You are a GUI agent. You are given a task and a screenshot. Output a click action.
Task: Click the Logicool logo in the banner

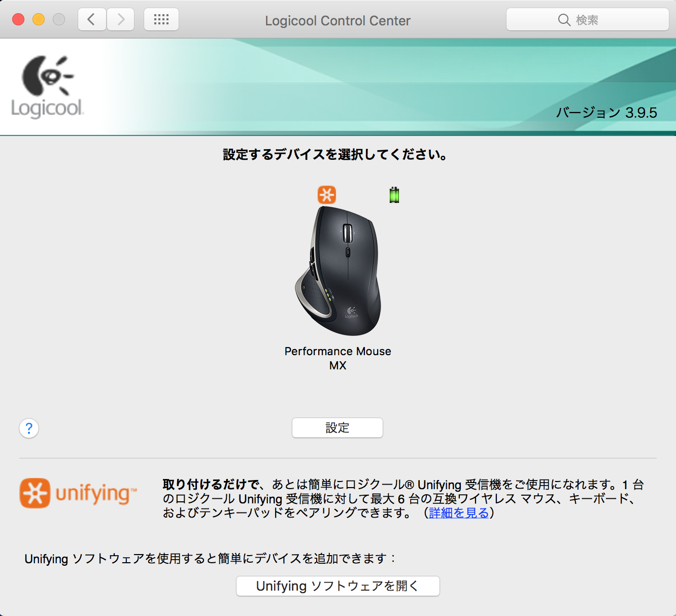coord(47,87)
